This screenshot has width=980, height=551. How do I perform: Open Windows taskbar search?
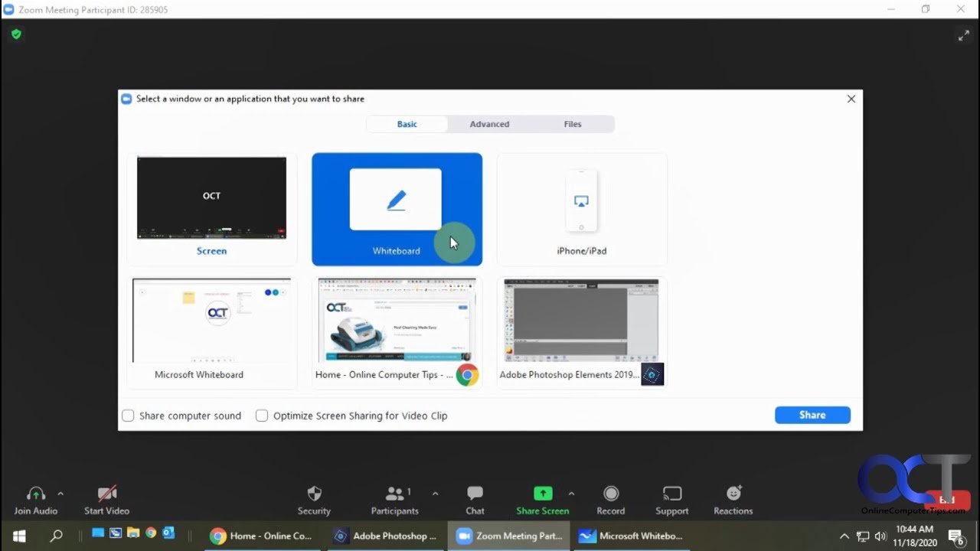[x=56, y=536]
